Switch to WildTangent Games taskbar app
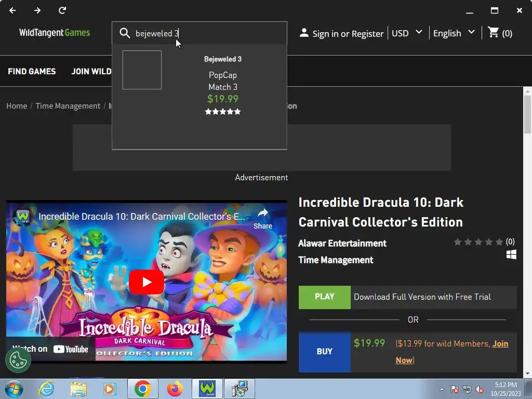532x399 pixels. click(207, 389)
